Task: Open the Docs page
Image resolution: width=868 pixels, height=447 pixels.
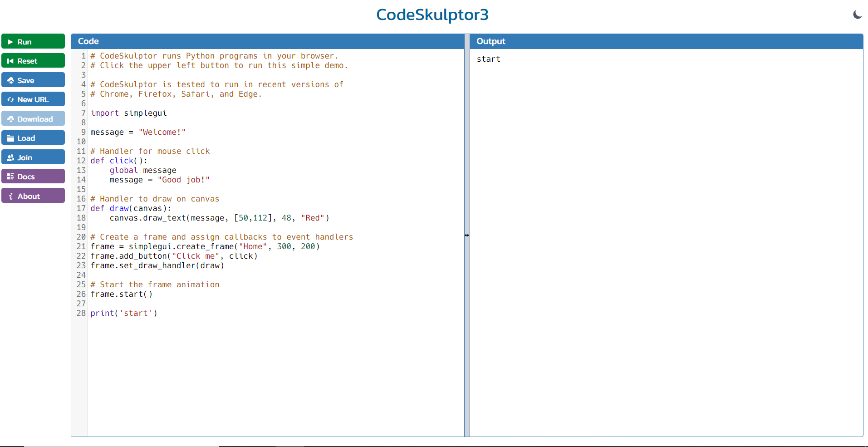Action: 33,177
